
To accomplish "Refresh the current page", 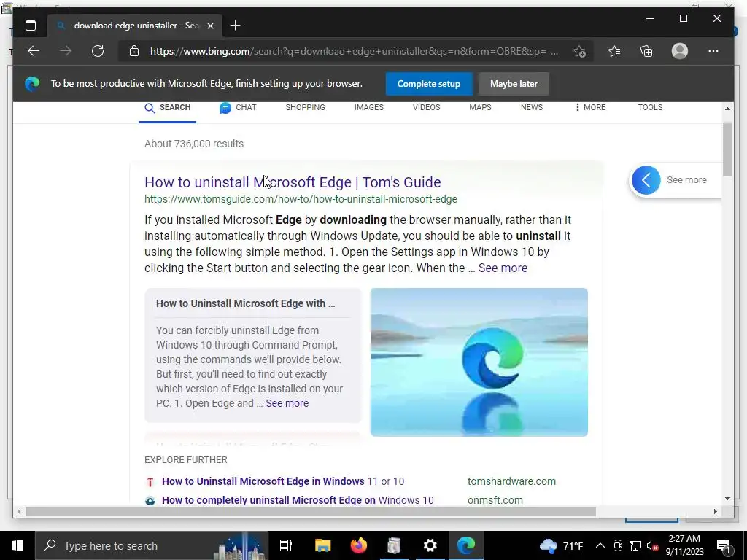I will 98,51.
